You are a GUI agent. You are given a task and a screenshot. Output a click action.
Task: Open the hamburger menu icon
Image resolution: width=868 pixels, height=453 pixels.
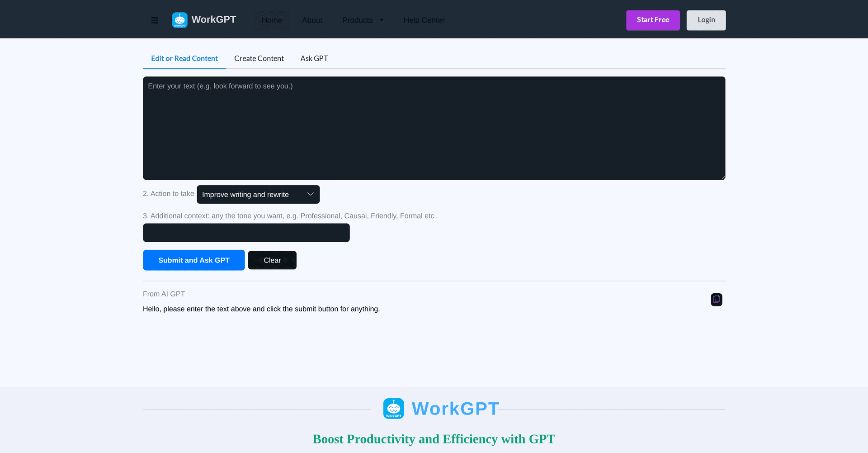(155, 20)
